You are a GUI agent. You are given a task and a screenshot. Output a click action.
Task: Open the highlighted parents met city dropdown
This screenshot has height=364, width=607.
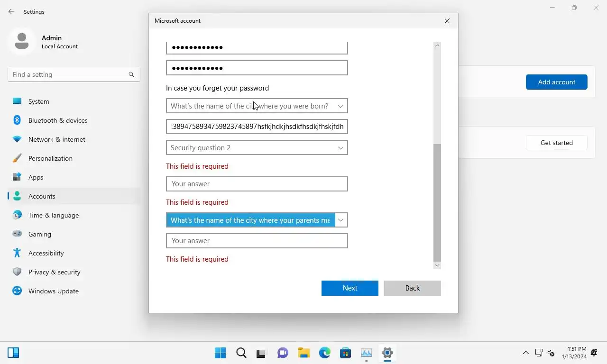coord(257,220)
